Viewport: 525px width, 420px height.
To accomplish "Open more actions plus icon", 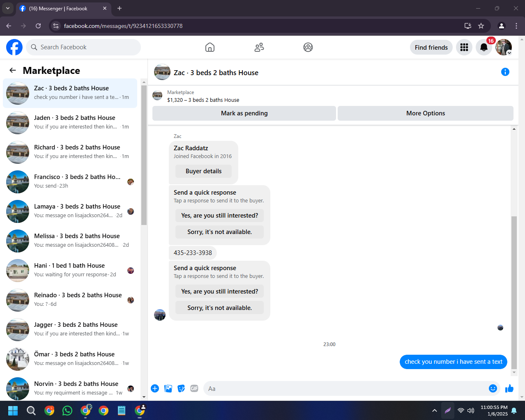I will click(155, 388).
